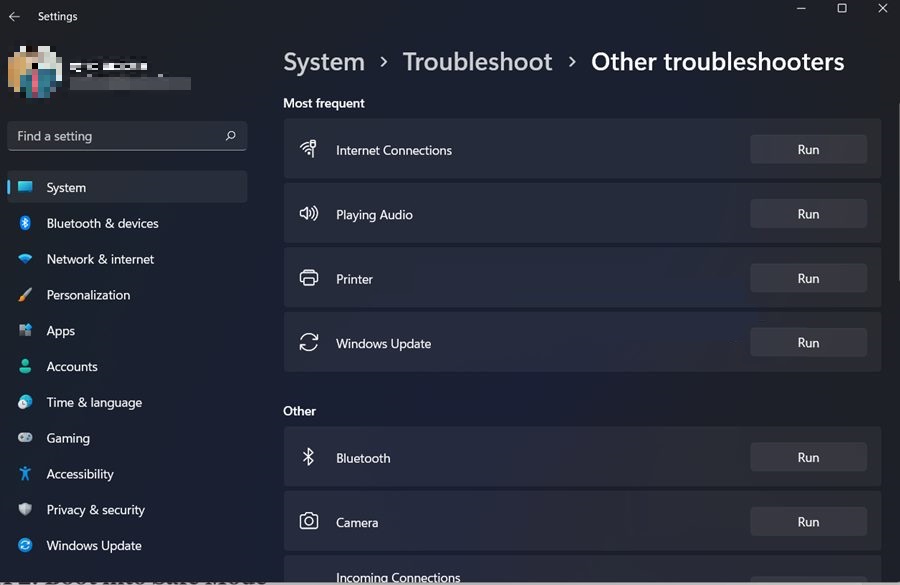Maximize the Settings window
The image size is (900, 585).
[x=841, y=8]
